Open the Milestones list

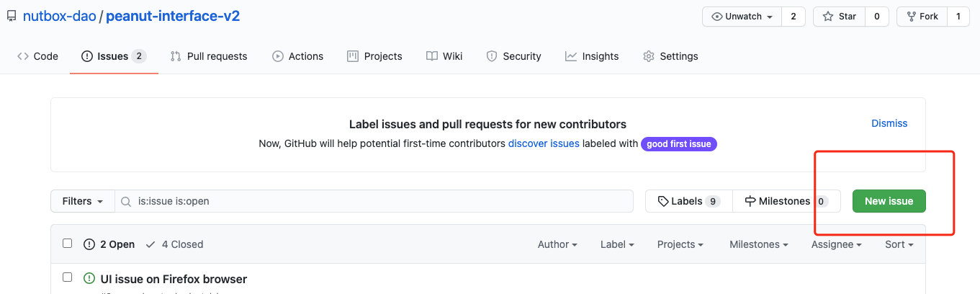tap(786, 202)
